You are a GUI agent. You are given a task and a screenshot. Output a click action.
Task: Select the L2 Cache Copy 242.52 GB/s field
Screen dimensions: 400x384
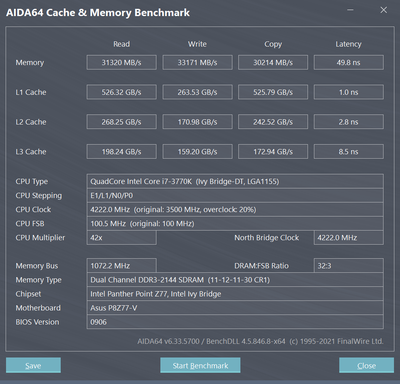coord(273,122)
